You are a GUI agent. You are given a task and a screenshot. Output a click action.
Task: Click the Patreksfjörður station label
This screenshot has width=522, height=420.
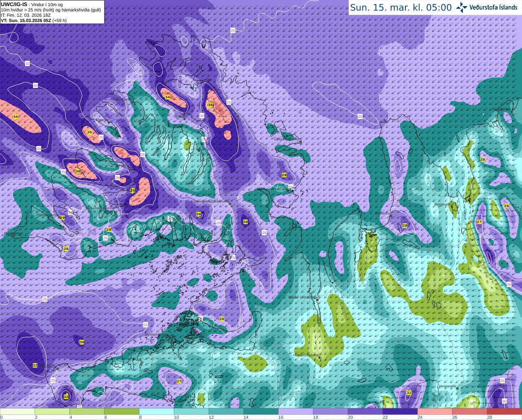coord(47,214)
